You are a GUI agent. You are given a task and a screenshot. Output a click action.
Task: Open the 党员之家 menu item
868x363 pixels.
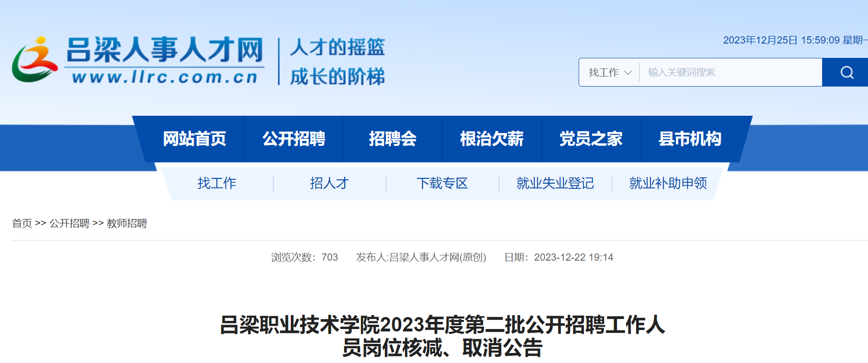pyautogui.click(x=591, y=139)
